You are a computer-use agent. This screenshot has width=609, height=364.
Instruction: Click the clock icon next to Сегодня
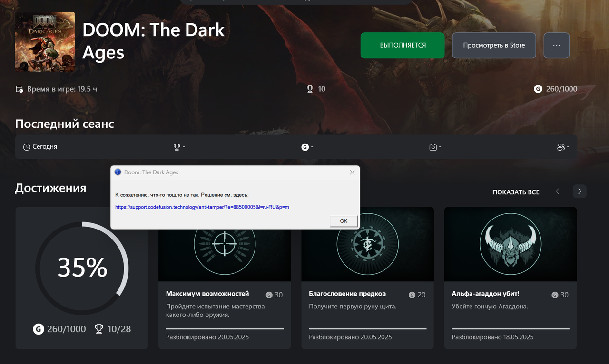pyautogui.click(x=27, y=147)
